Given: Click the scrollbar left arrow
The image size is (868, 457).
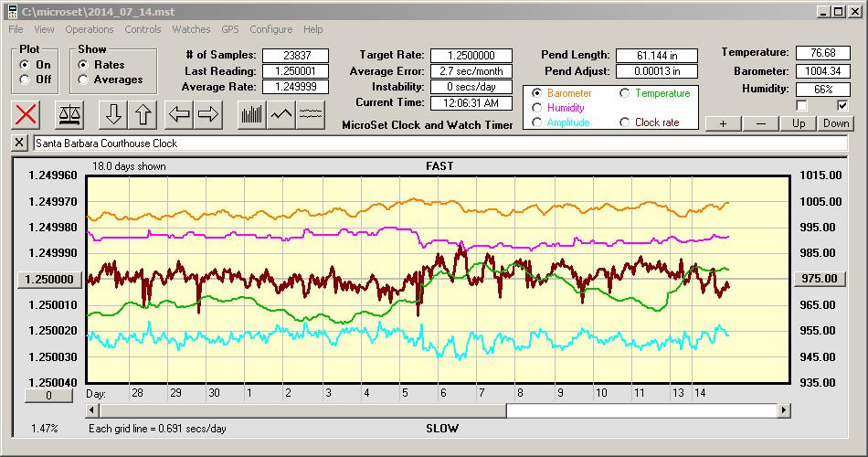Looking at the screenshot, I should pos(92,410).
